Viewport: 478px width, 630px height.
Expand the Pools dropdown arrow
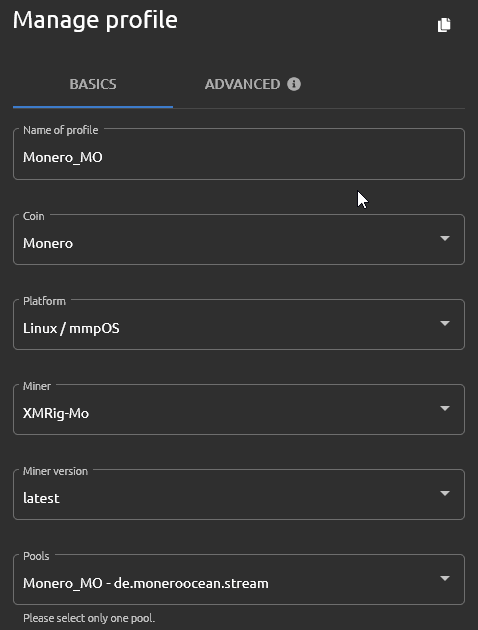click(445, 579)
